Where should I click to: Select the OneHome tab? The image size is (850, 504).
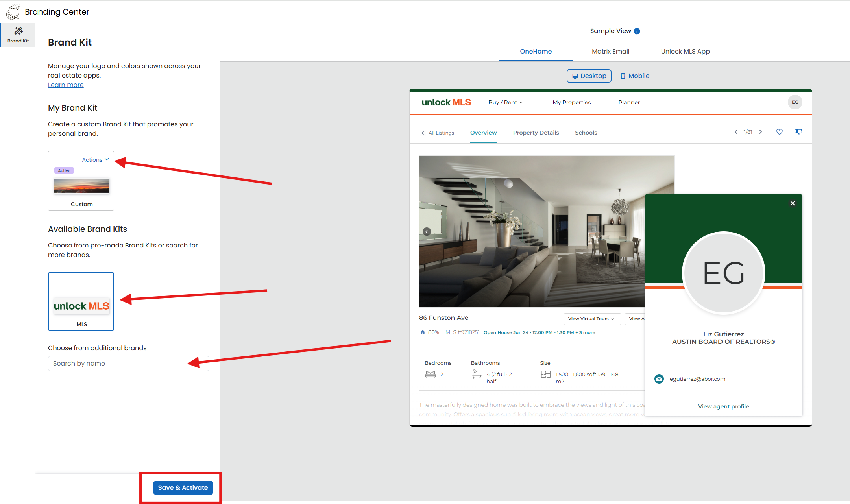pos(536,52)
